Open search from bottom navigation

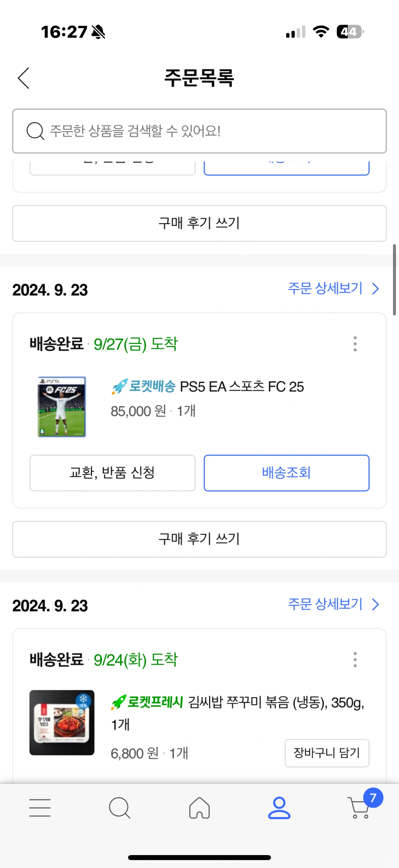[x=119, y=808]
